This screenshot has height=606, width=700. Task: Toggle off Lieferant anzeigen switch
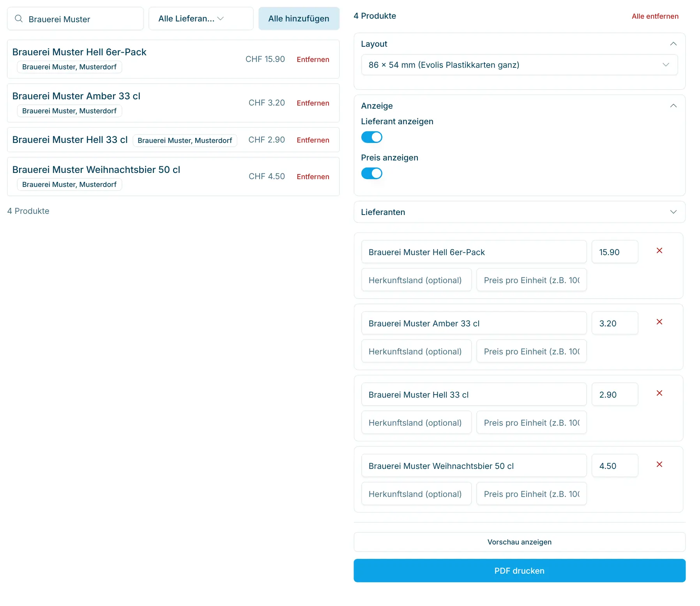pos(371,137)
